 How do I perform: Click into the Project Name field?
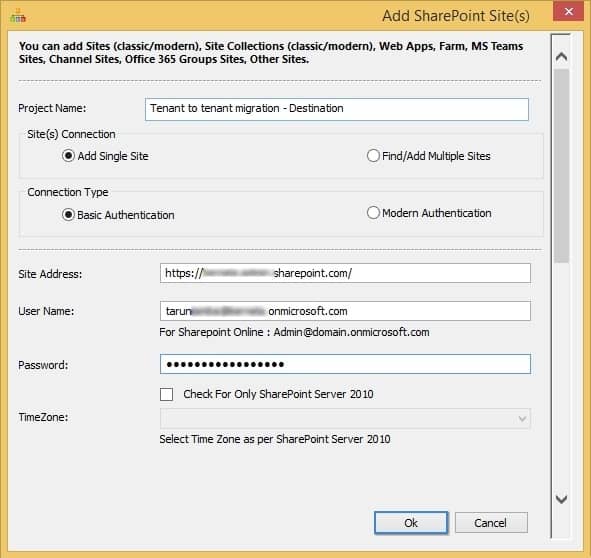pos(337,109)
